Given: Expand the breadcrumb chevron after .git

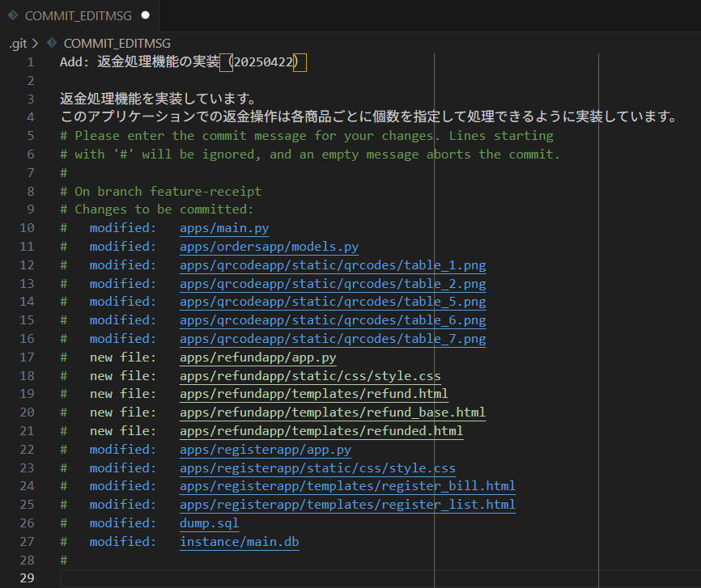Looking at the screenshot, I should pos(36,44).
